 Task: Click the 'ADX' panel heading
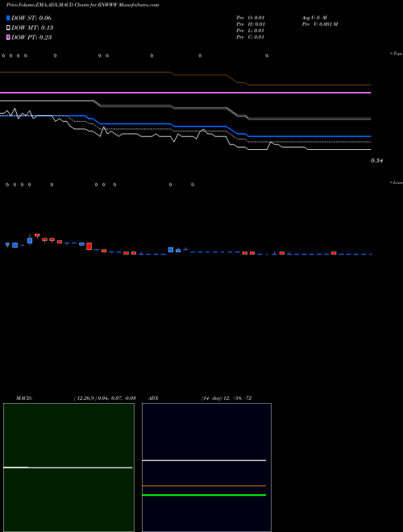(x=153, y=398)
